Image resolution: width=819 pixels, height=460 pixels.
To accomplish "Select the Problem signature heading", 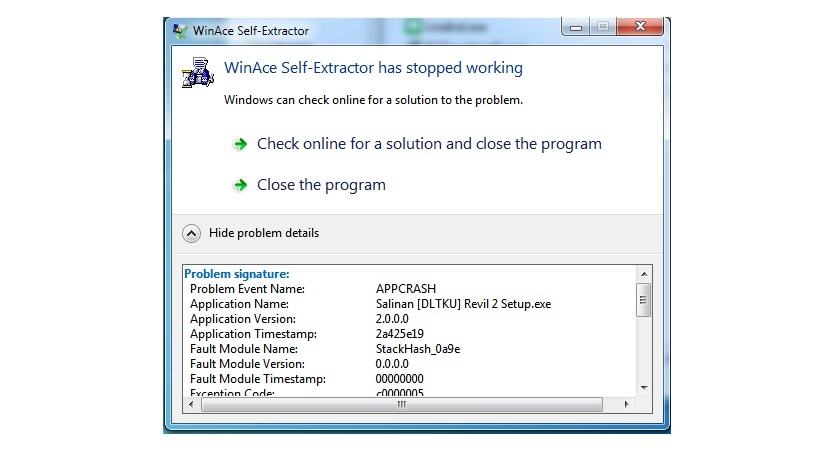I will point(237,274).
